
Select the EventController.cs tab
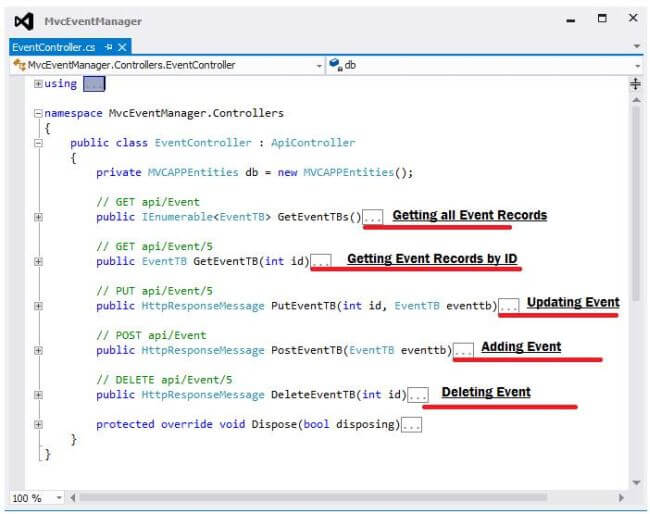pyautogui.click(x=53, y=47)
